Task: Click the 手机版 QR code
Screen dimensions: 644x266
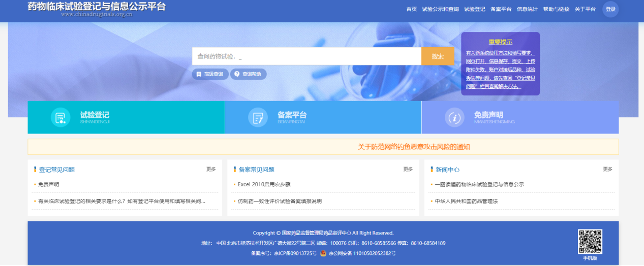Action: [590, 242]
